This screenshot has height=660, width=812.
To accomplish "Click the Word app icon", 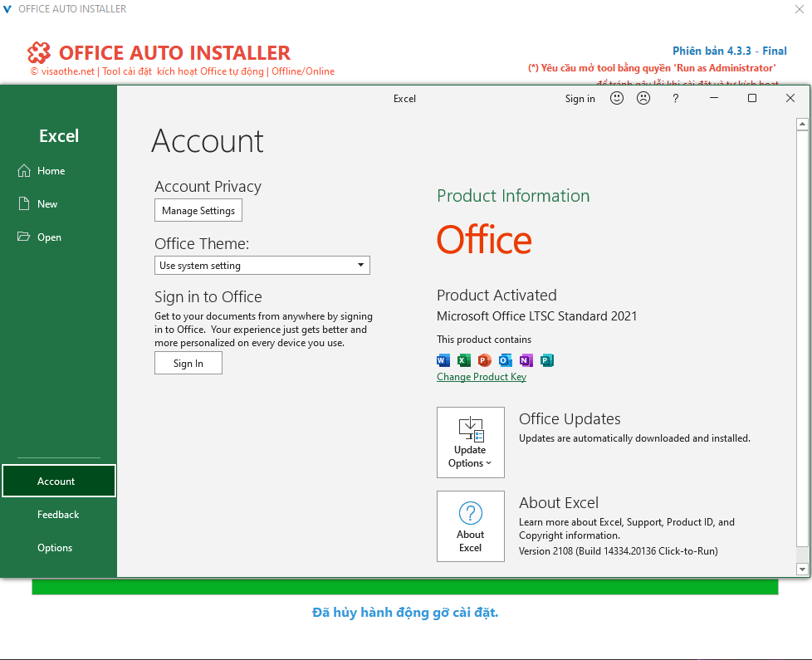I will point(443,360).
